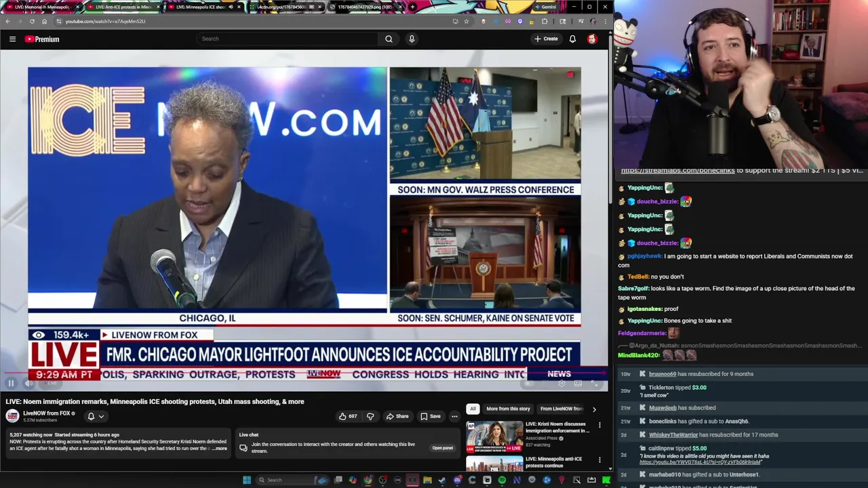Open caitlinpnw's tipped youtu.be link

(699, 462)
